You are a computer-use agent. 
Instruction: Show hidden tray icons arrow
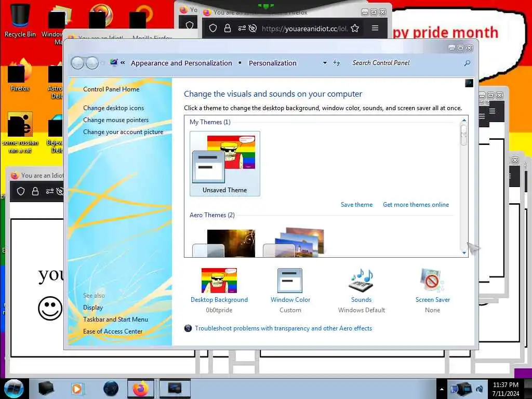(x=442, y=389)
